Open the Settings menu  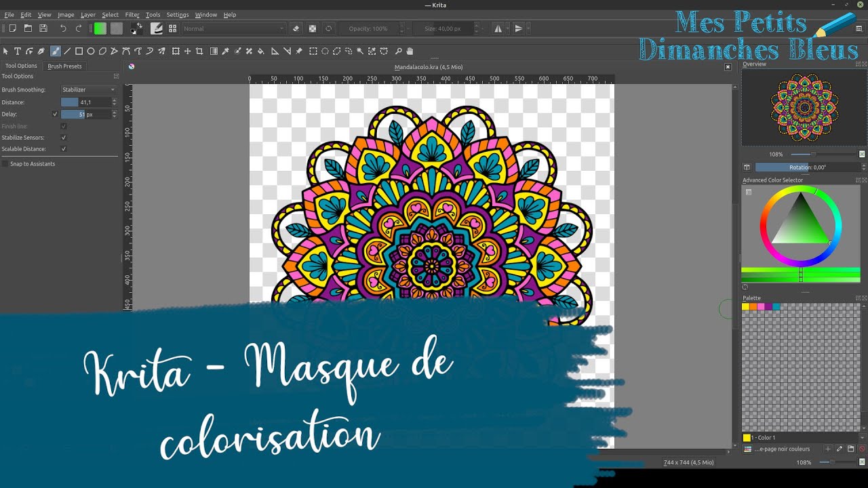[178, 14]
